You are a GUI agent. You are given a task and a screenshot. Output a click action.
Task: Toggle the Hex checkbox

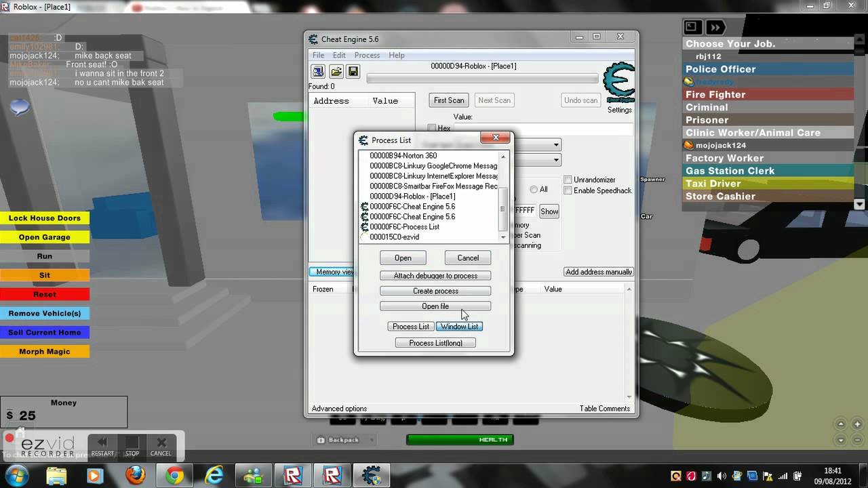pos(432,128)
